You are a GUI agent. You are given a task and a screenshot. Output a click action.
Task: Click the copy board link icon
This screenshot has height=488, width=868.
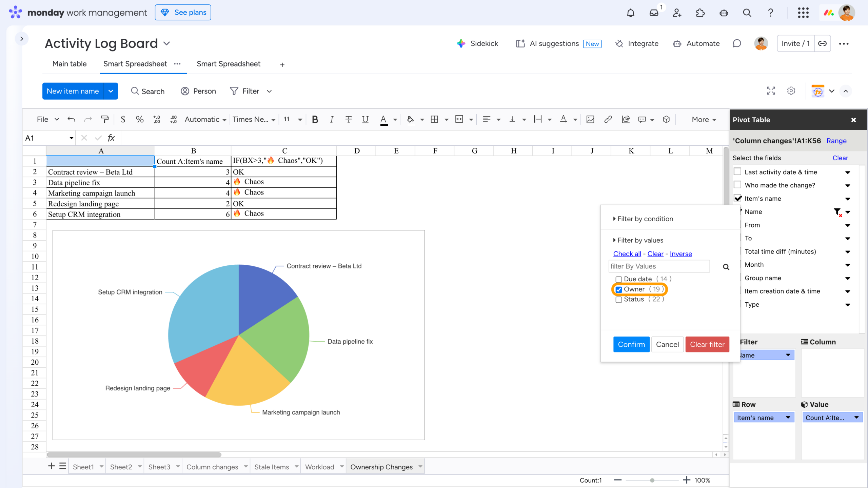pos(822,43)
